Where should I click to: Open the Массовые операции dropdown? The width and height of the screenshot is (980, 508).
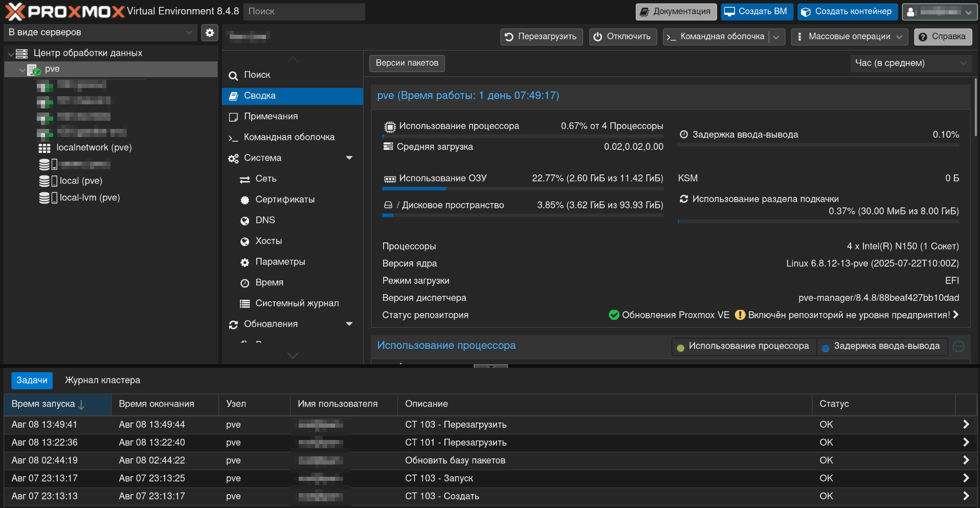(850, 37)
